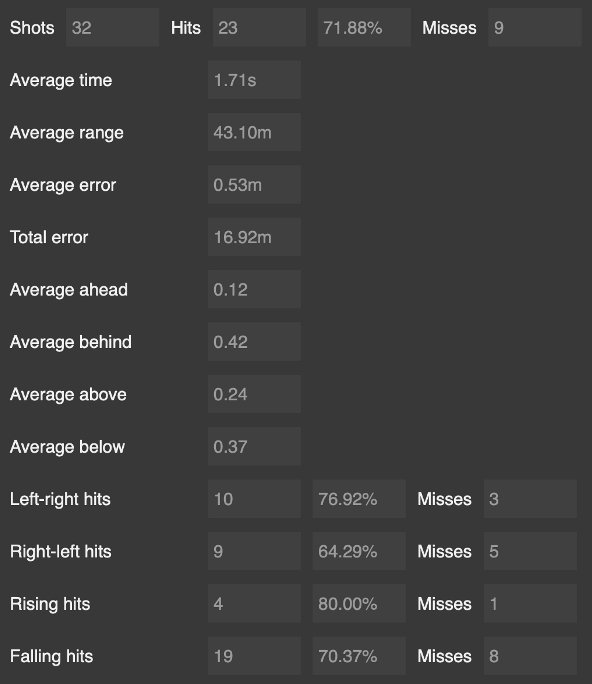Click the Average error field 0.53m
Viewport: 592px width, 684px height.
coord(254,185)
